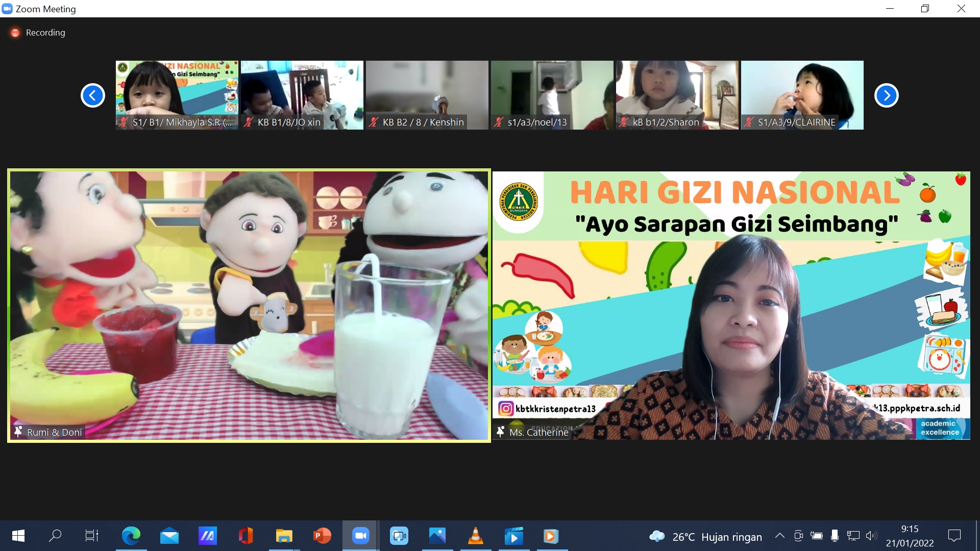Click muted mic icon on Kenshin's thumbnail
The width and height of the screenshot is (980, 551).
[x=374, y=122]
